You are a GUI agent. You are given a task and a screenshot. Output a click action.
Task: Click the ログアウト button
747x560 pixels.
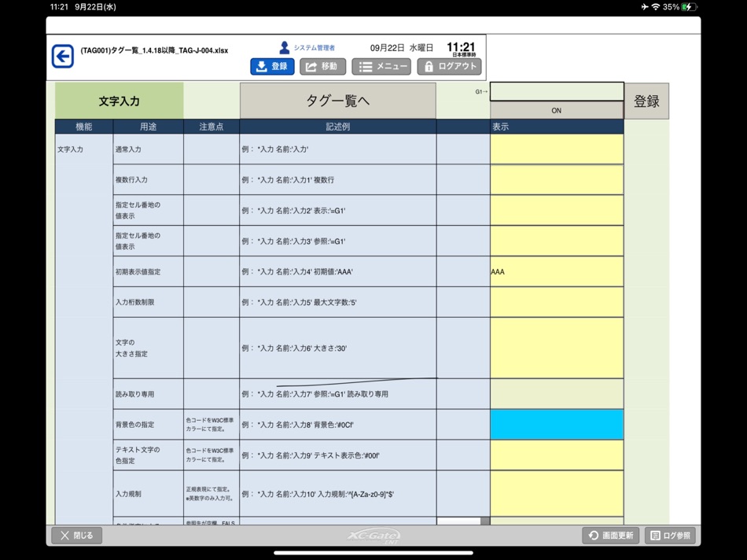pyautogui.click(x=449, y=66)
